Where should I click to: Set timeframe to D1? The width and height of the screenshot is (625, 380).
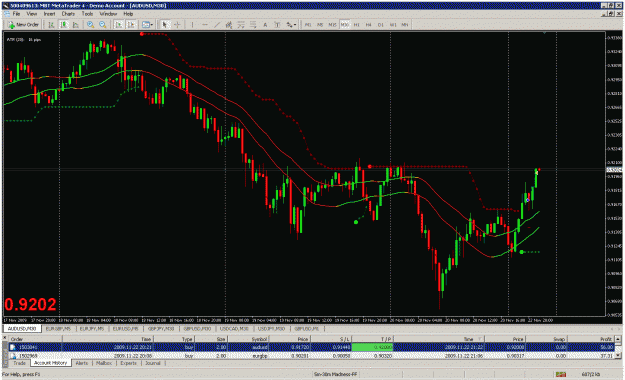tap(381, 25)
